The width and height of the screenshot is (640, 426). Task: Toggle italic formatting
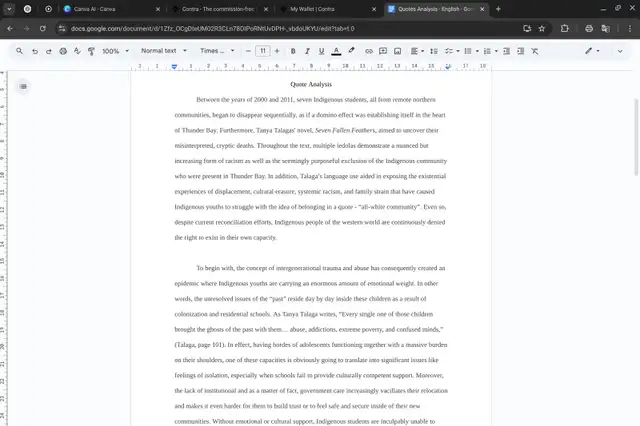coord(307,51)
